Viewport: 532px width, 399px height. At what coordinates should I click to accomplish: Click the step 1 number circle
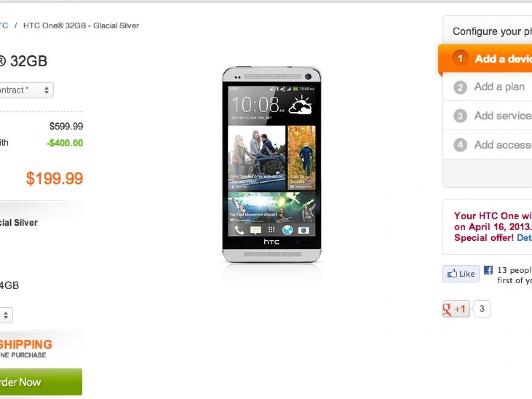click(460, 59)
